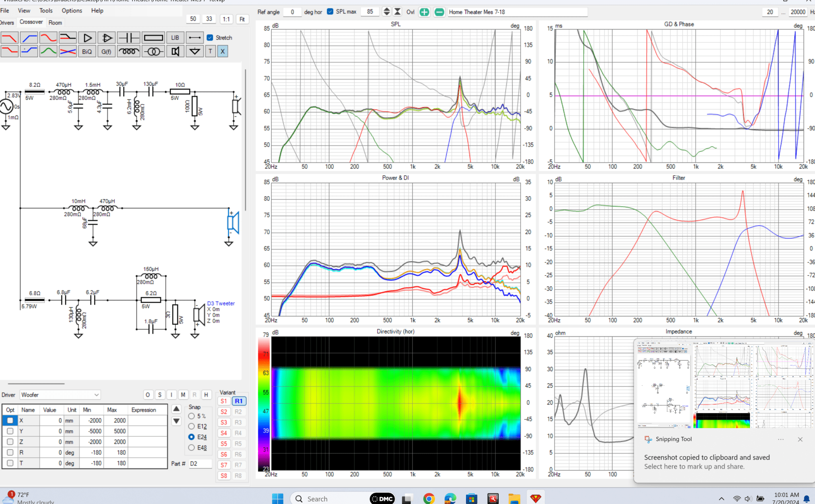The image size is (815, 504).
Task: Click the schematic horizontal scrollbar
Action: click(36, 384)
